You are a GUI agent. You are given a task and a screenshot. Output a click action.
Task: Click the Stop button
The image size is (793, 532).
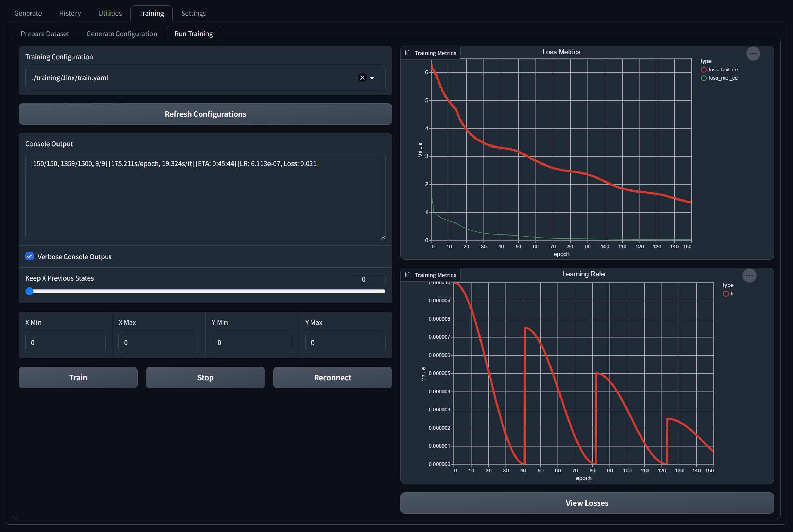pyautogui.click(x=205, y=378)
